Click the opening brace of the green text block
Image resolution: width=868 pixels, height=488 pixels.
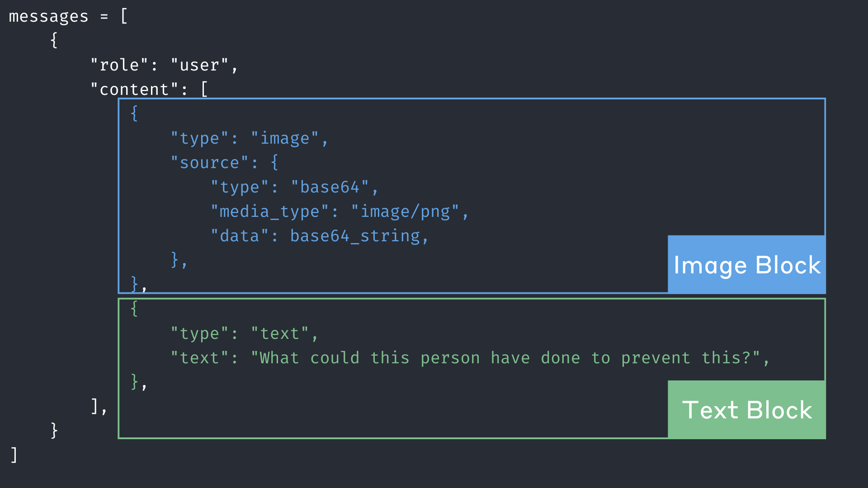click(x=134, y=309)
